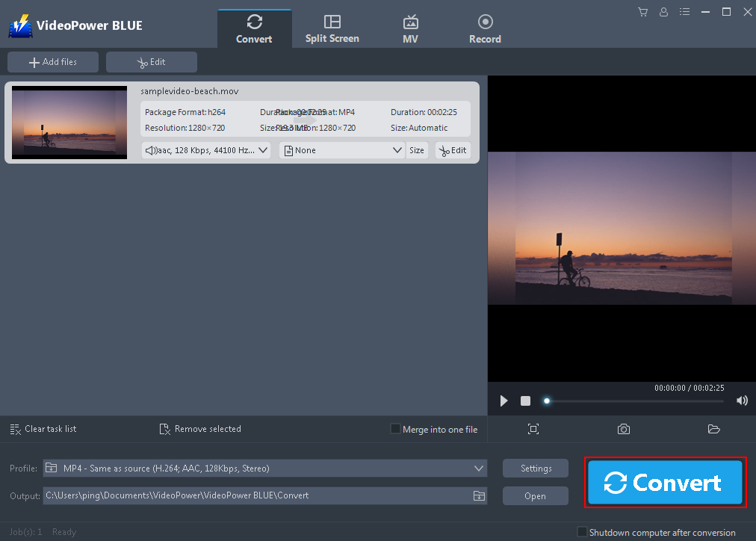Select the samplevideo-beach.mov thumbnail
This screenshot has width=756, height=541.
pos(69,122)
